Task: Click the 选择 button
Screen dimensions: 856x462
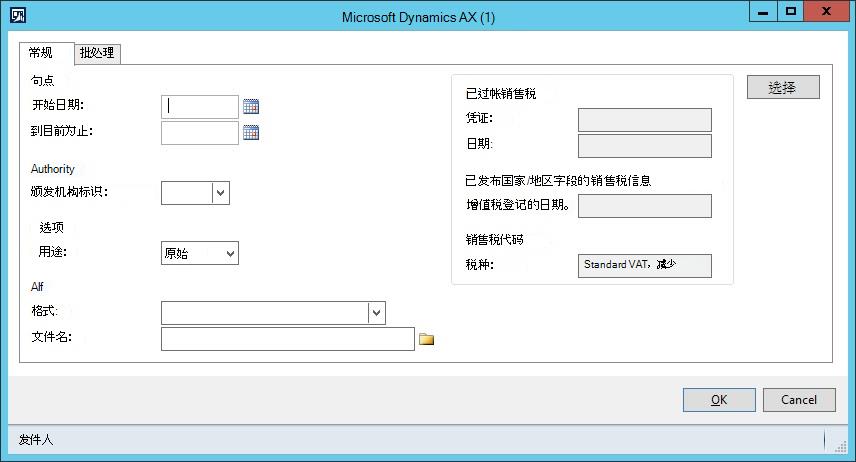Action: click(x=783, y=87)
